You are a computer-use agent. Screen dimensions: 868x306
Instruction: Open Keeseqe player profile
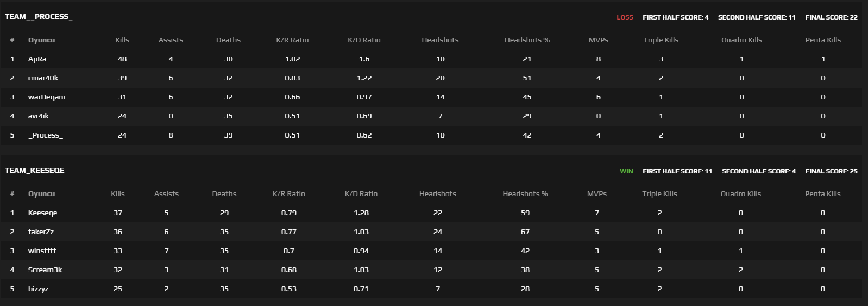coord(42,213)
